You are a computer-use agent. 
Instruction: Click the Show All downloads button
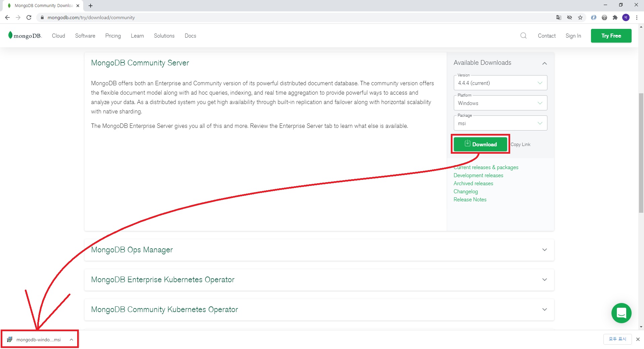[618, 339]
